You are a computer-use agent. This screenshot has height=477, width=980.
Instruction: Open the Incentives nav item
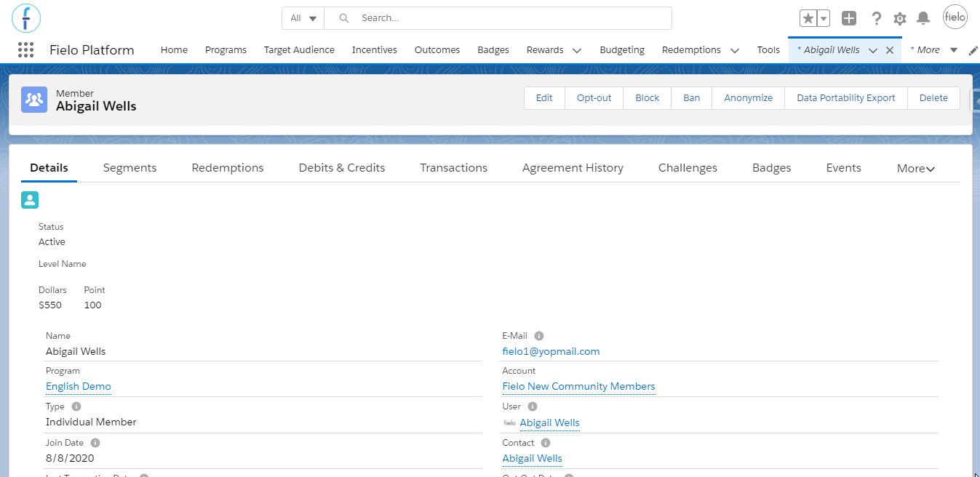tap(375, 50)
